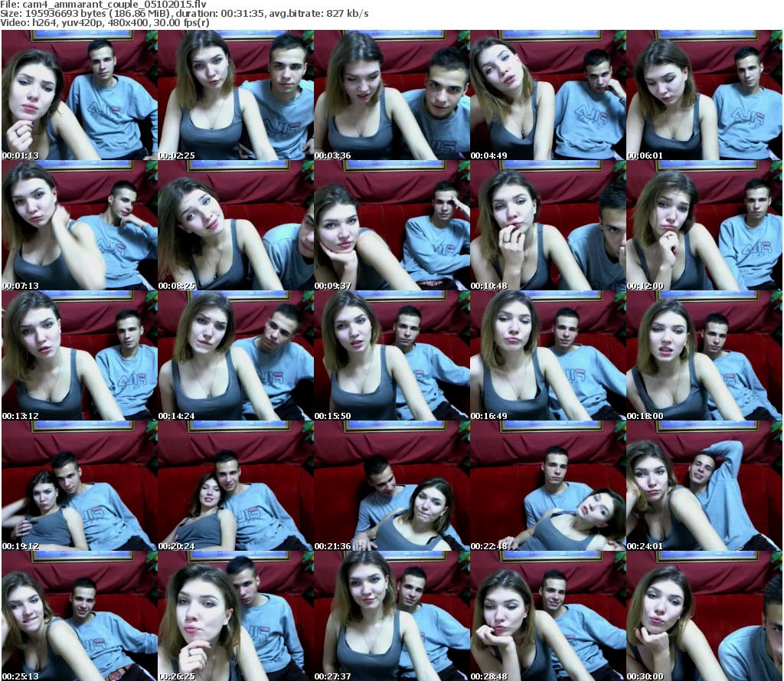This screenshot has height=681, width=784.
Task: Choose the frame timestamped 00:19:12
Action: point(80,486)
